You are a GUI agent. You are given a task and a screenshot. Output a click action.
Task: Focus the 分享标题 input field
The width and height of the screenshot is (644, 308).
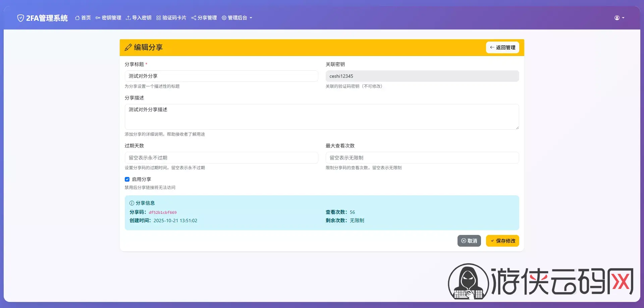[221, 76]
